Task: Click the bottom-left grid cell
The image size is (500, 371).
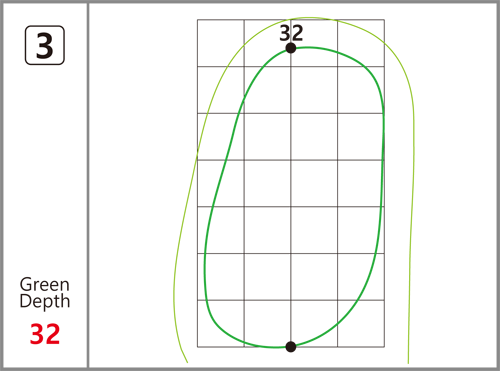Action: (221, 324)
